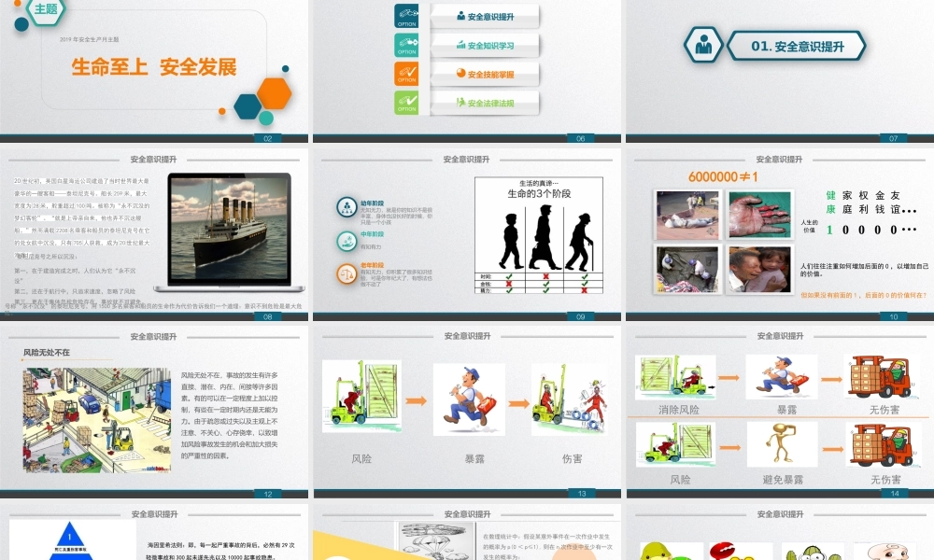Click the orange forklift image in slide 14's top row
The image size is (934, 560).
click(882, 377)
